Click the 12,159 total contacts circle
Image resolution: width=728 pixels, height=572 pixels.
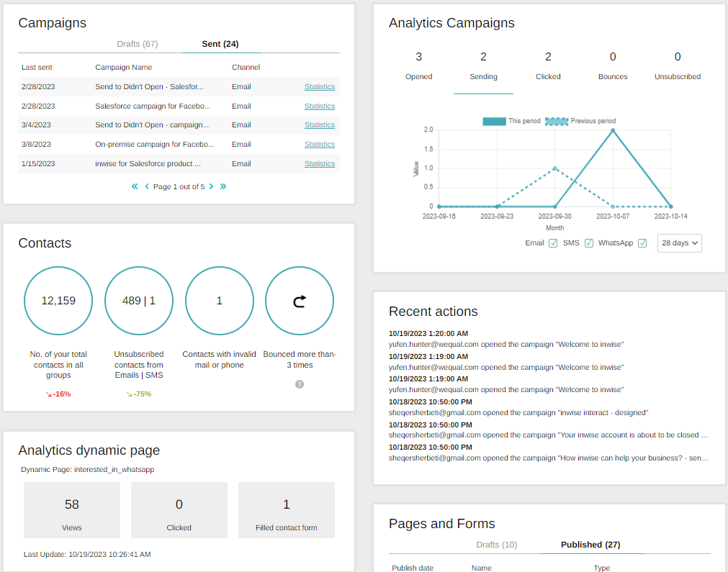(x=58, y=301)
